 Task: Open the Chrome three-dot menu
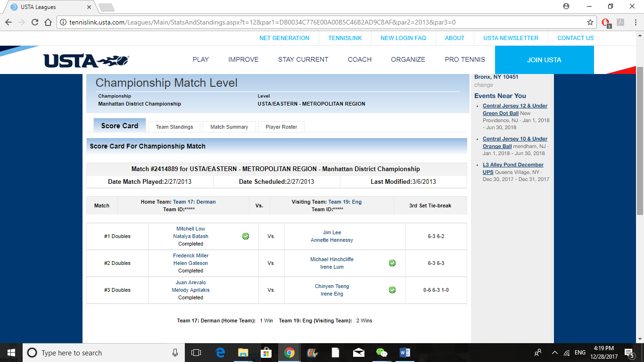[x=634, y=22]
